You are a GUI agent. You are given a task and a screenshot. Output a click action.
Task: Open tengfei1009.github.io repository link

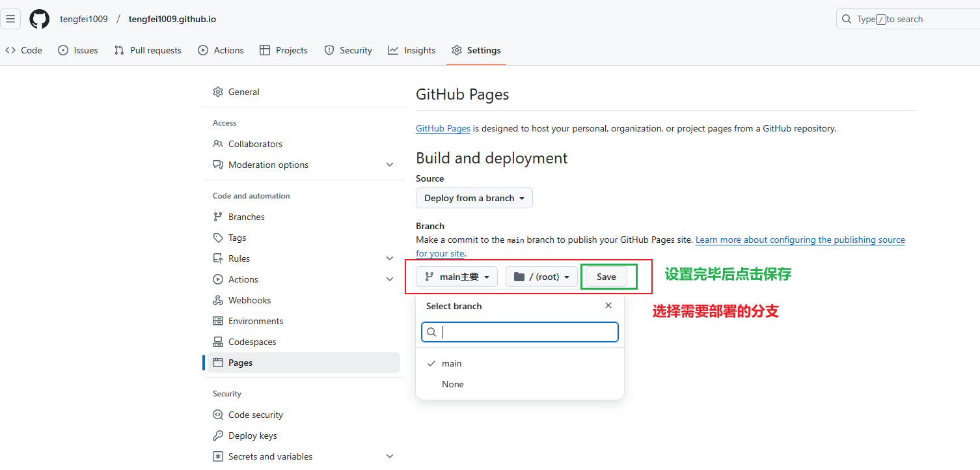172,19
